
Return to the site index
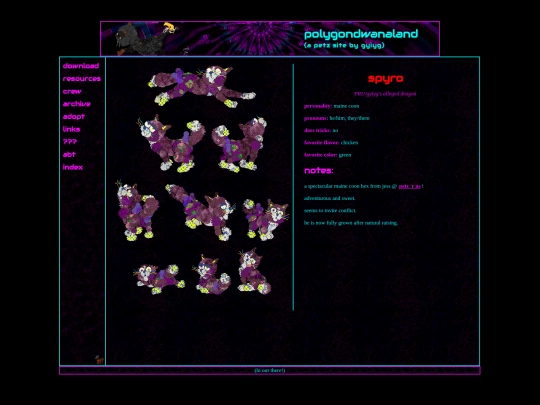coord(73,167)
